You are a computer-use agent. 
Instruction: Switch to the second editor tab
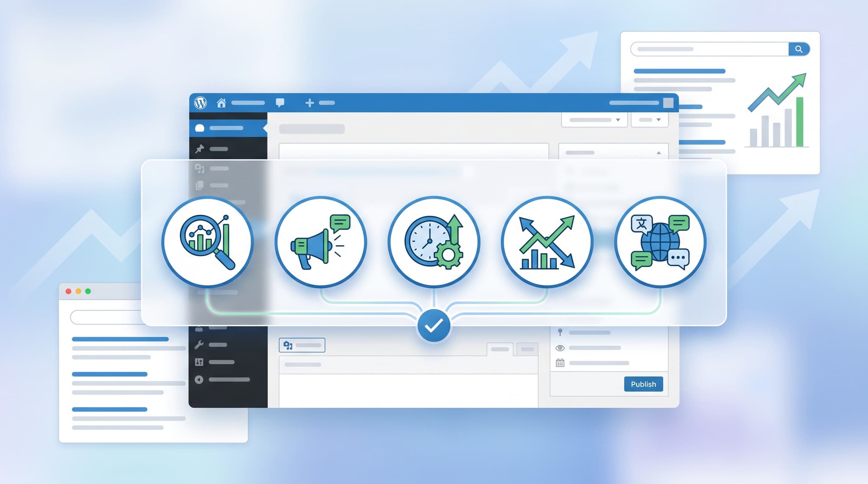(x=527, y=349)
